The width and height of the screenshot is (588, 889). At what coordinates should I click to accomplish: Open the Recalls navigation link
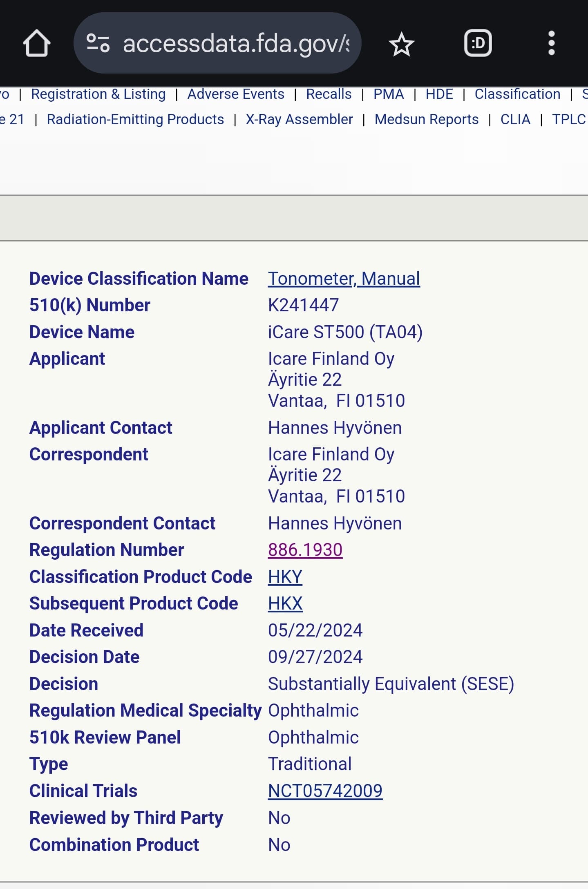[x=329, y=94]
